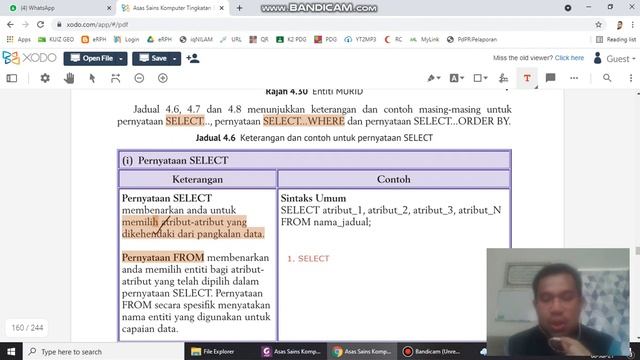Open the Apps bookmarks shortcut

pos(19,40)
